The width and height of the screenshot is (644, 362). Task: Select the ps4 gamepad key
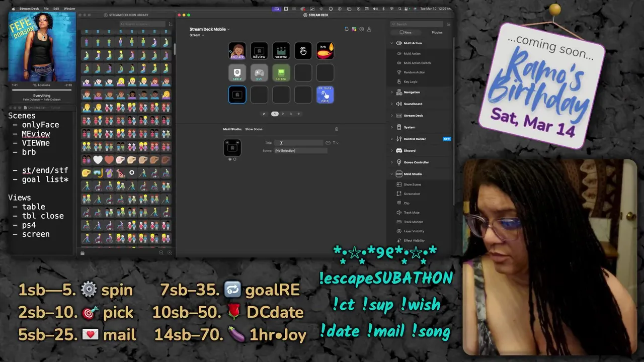(x=259, y=73)
